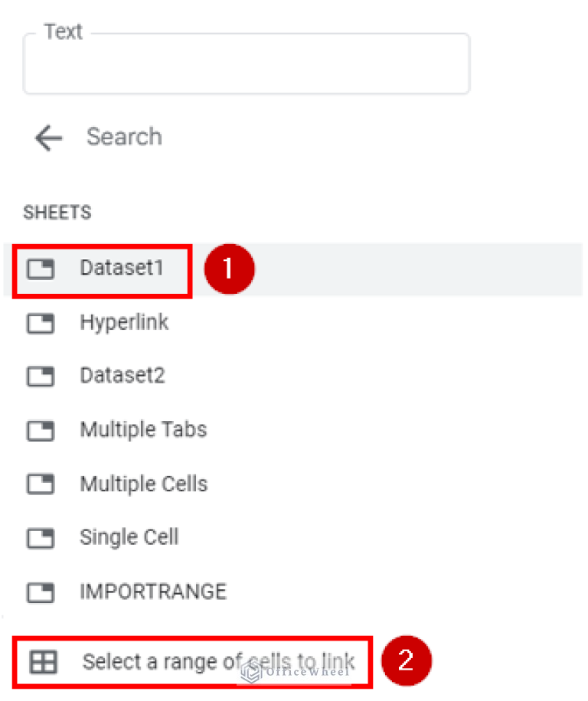The image size is (588, 701).
Task: Select the IMPORTRANGE sheet
Action: [x=152, y=592]
